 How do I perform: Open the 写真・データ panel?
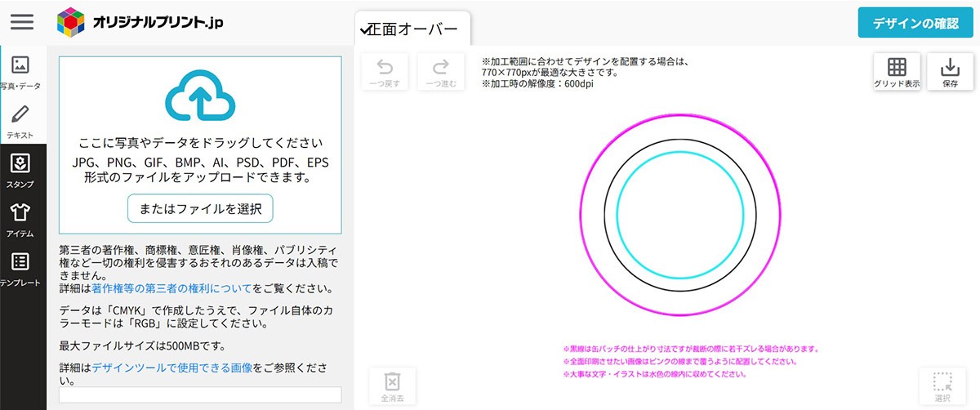pyautogui.click(x=21, y=72)
